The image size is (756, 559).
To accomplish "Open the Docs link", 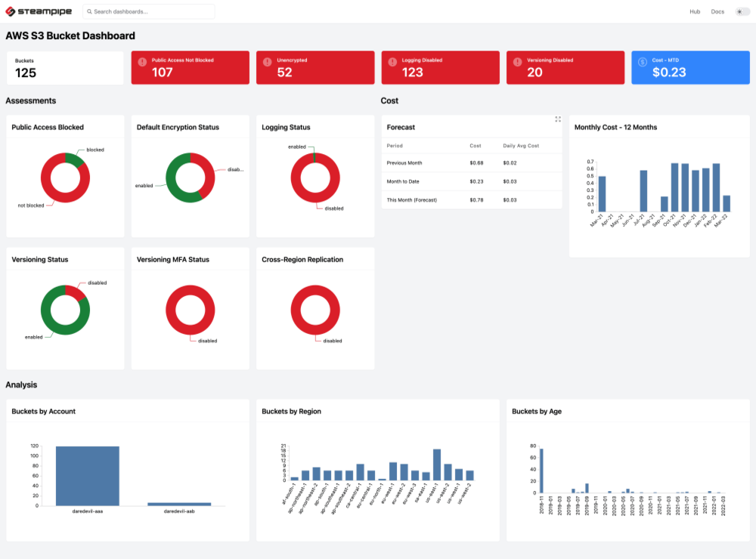I will pos(717,11).
